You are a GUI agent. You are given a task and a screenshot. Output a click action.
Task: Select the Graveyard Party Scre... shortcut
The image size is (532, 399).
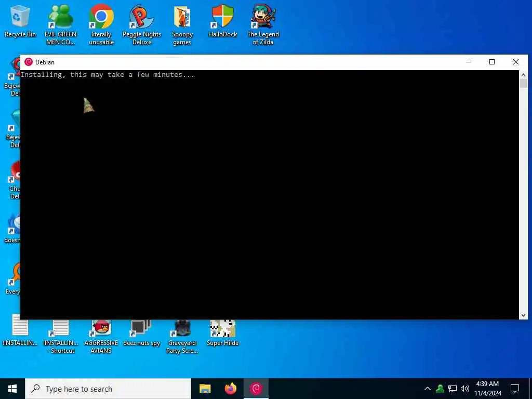pos(182,337)
